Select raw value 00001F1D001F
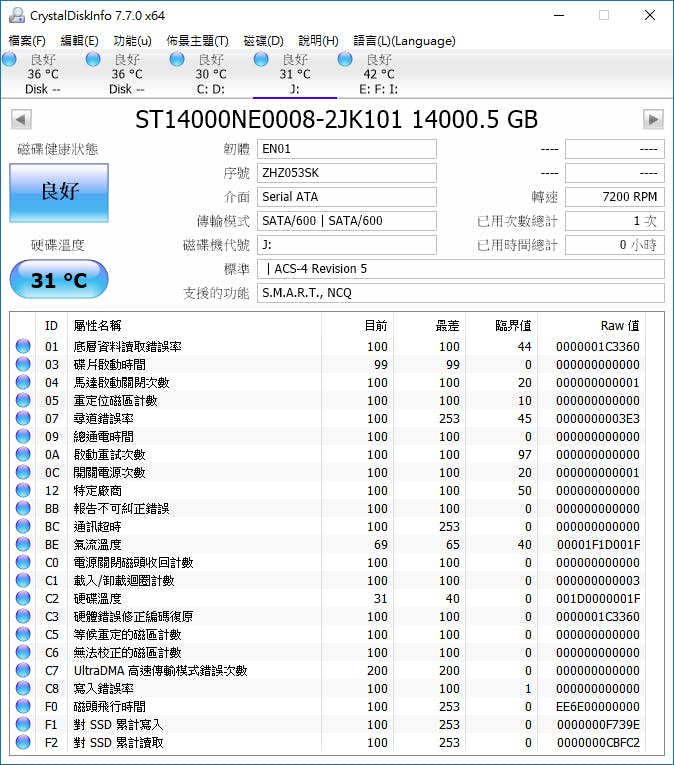Screen dimensions: 674x765 click(598, 544)
